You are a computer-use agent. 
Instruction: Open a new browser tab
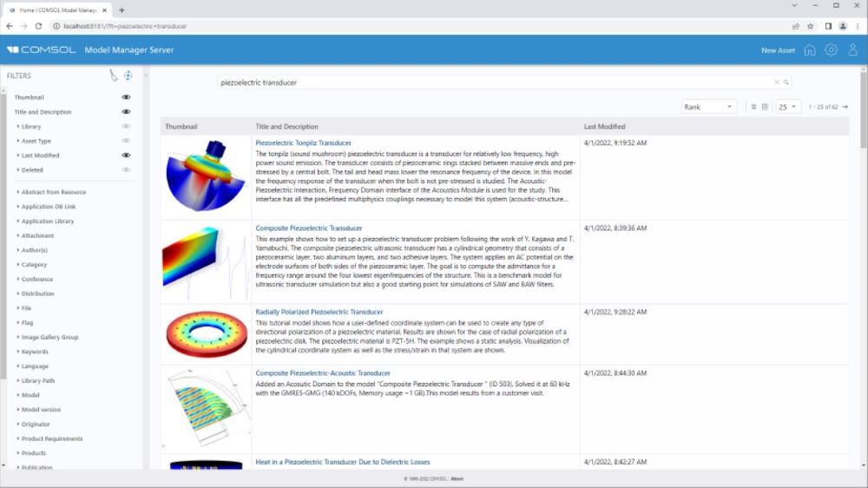[x=122, y=10]
